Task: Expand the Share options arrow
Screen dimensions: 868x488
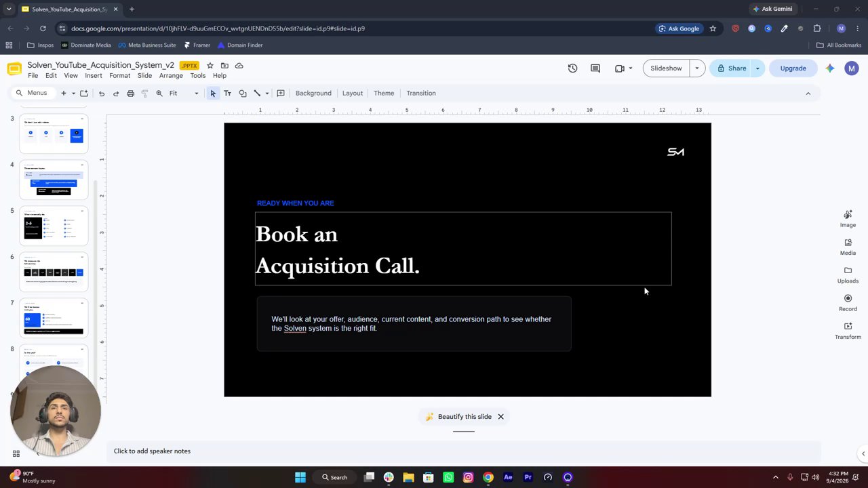Action: point(757,68)
